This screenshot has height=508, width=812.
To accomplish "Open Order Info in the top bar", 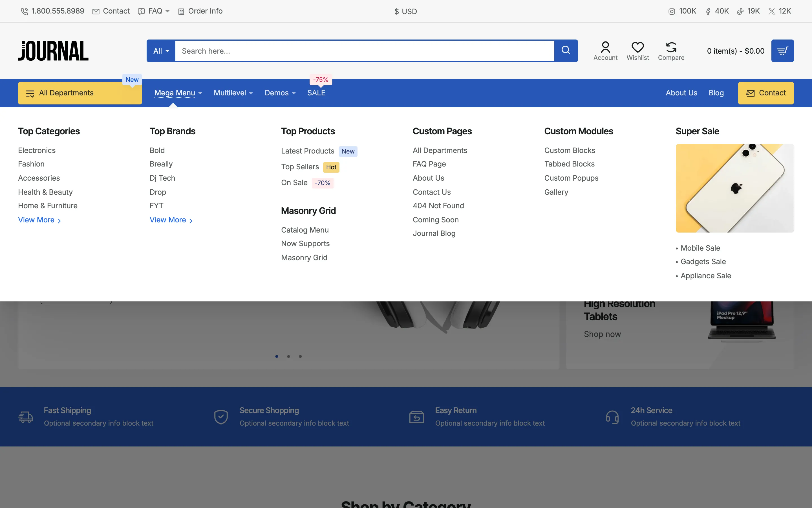I will (x=200, y=11).
